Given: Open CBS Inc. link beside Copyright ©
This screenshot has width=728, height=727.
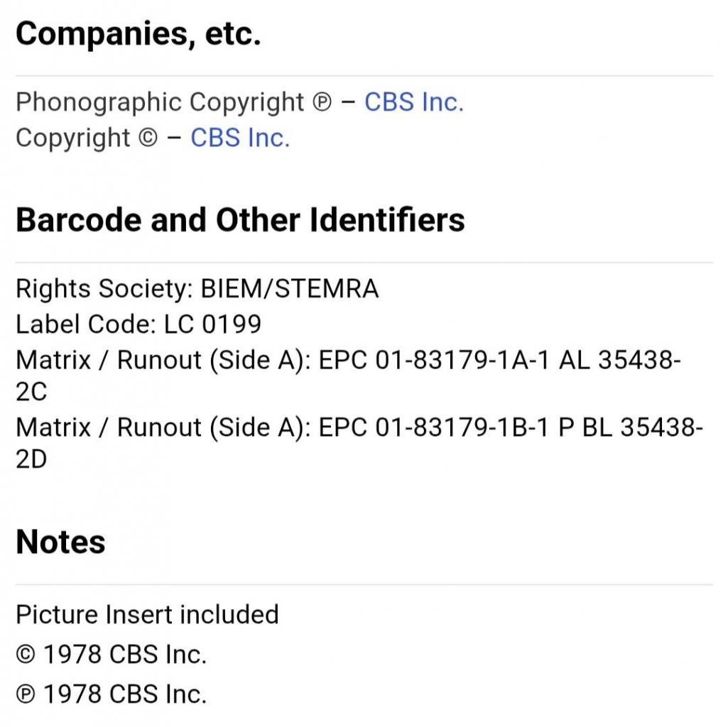Looking at the screenshot, I should point(240,138).
